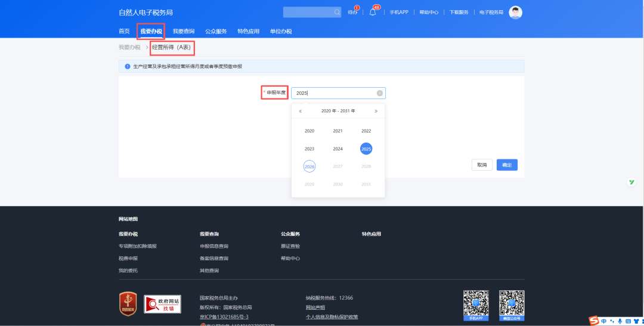Click the Sogou input method S icon
The width and height of the screenshot is (644, 326).
[594, 321]
